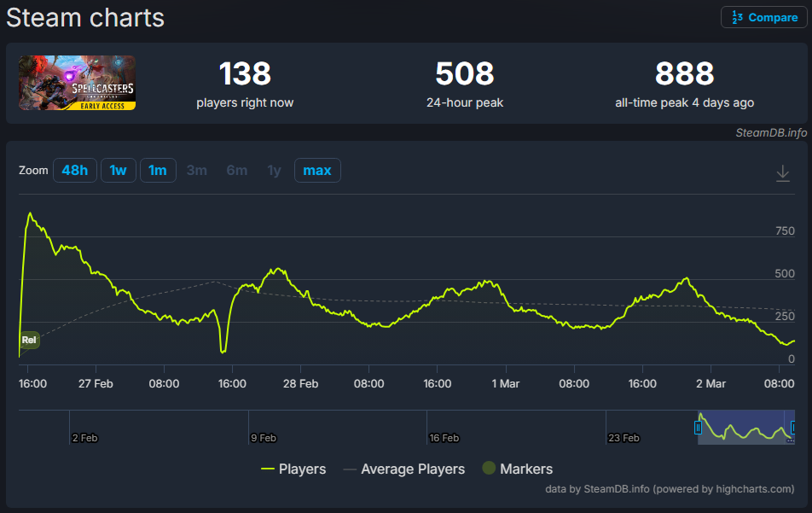Click the right navigator range handle
This screenshot has height=513, width=812.
click(x=792, y=428)
